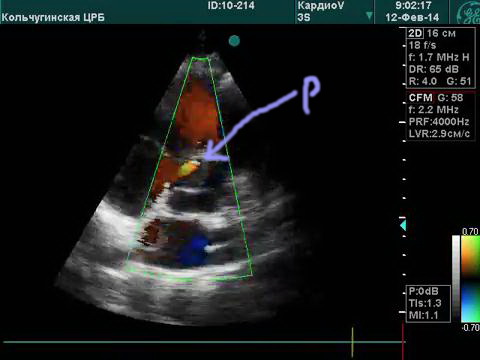Click the upper velocity limit 0.70
480x360 pixels.
click(x=470, y=231)
